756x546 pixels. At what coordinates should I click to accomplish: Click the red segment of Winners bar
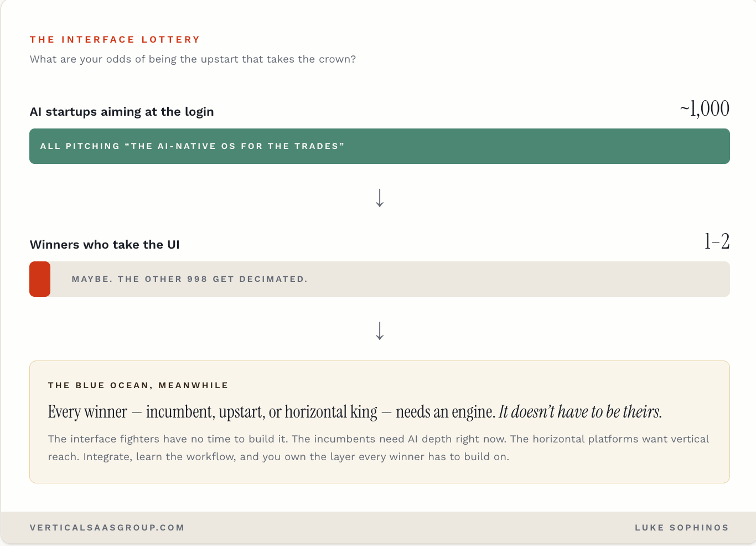[x=40, y=279]
